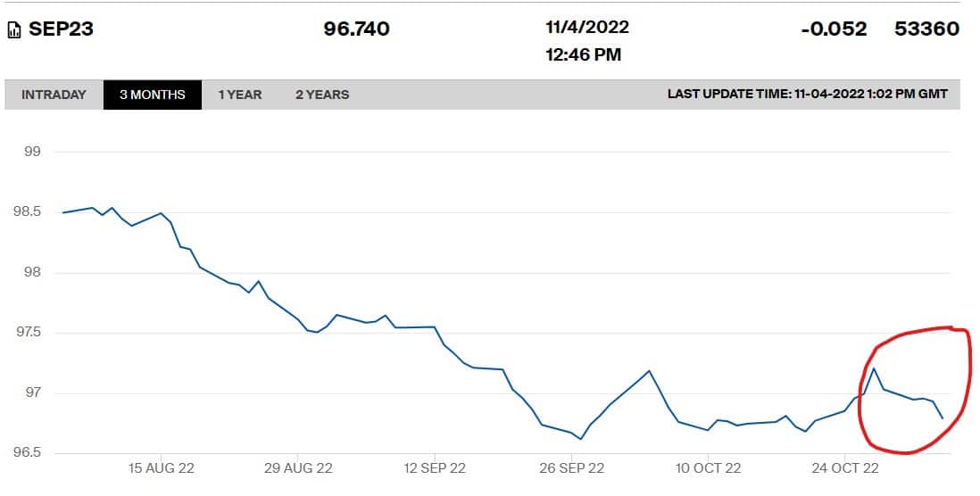
Task: Click the 26 SEP 22 axis label
Action: (571, 467)
